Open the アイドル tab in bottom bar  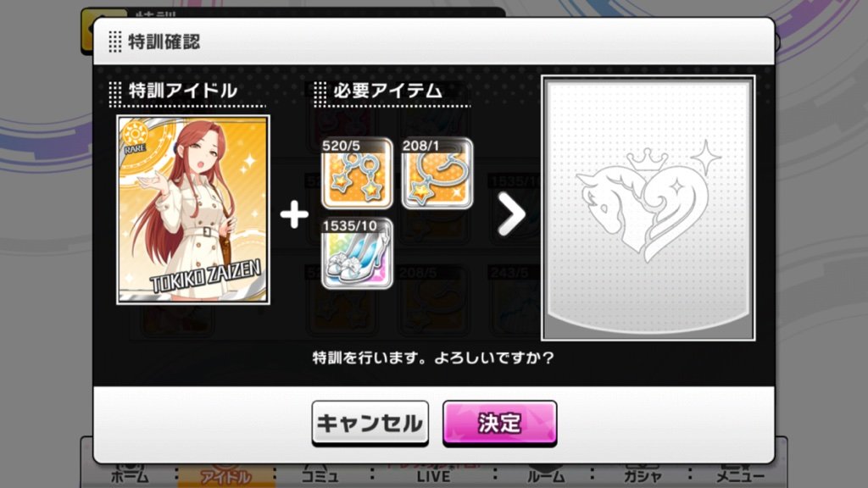pos(225,476)
